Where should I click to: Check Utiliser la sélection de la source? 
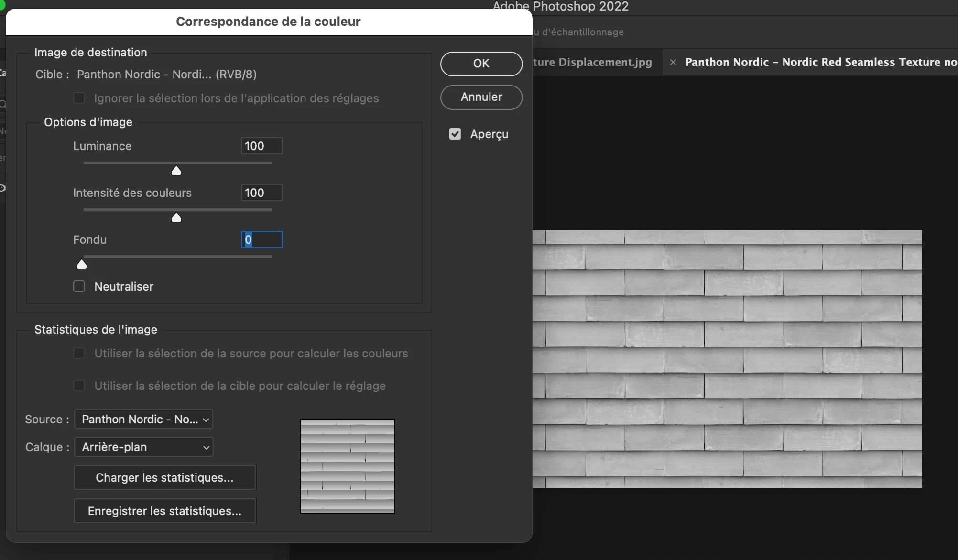pyautogui.click(x=79, y=353)
